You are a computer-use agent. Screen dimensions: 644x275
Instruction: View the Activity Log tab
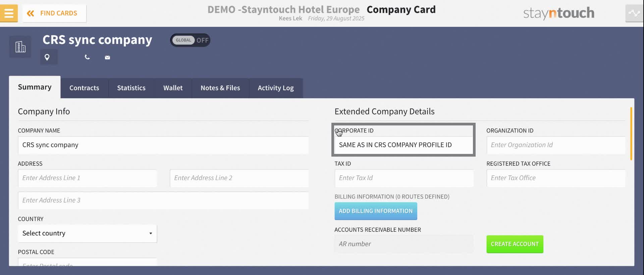[276, 88]
